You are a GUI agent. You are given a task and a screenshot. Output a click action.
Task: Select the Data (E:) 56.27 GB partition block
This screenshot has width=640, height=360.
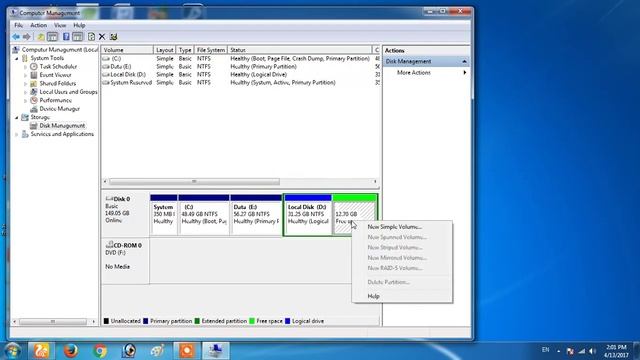[256, 215]
